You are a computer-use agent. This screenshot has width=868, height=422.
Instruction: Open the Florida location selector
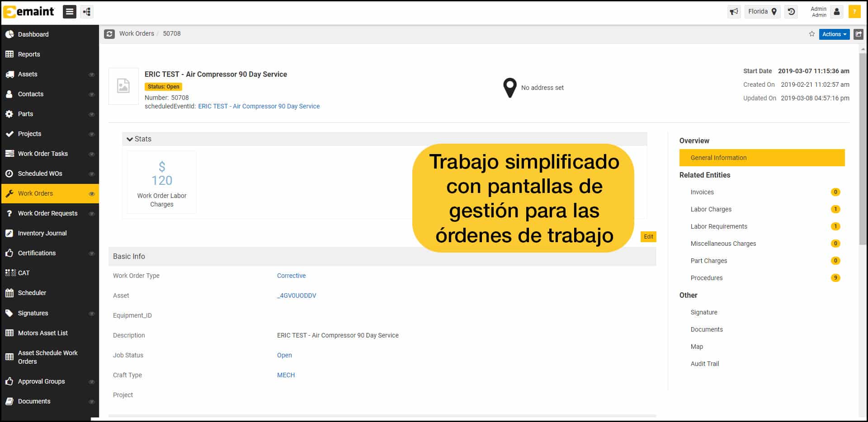tap(762, 12)
